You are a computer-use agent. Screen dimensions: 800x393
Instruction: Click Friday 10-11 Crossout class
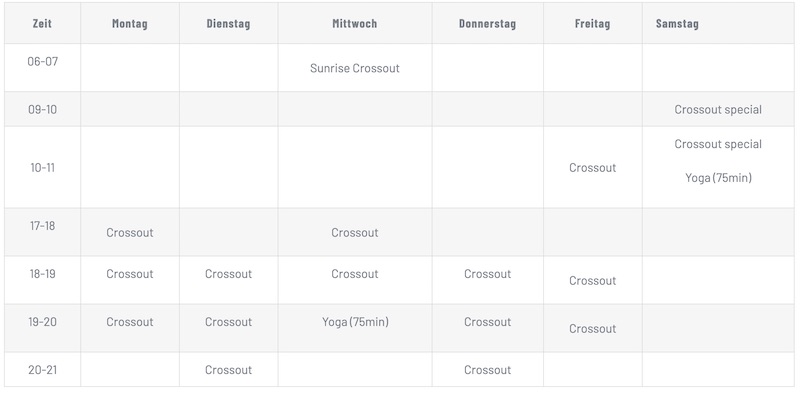click(592, 168)
